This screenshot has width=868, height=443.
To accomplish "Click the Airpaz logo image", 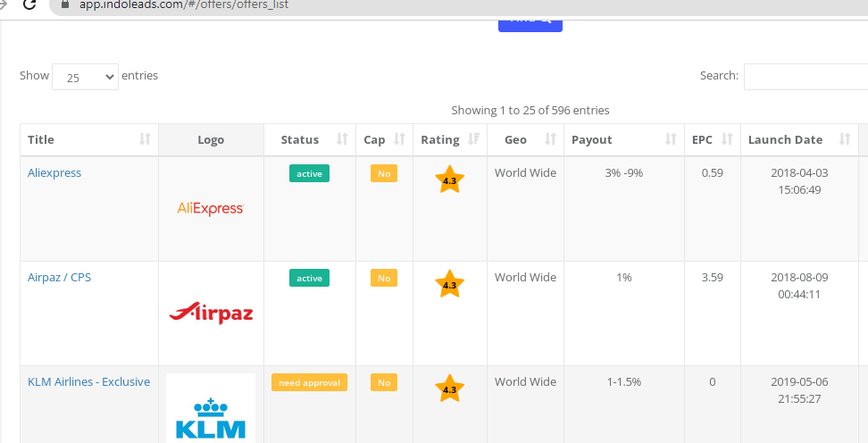I will (x=211, y=313).
